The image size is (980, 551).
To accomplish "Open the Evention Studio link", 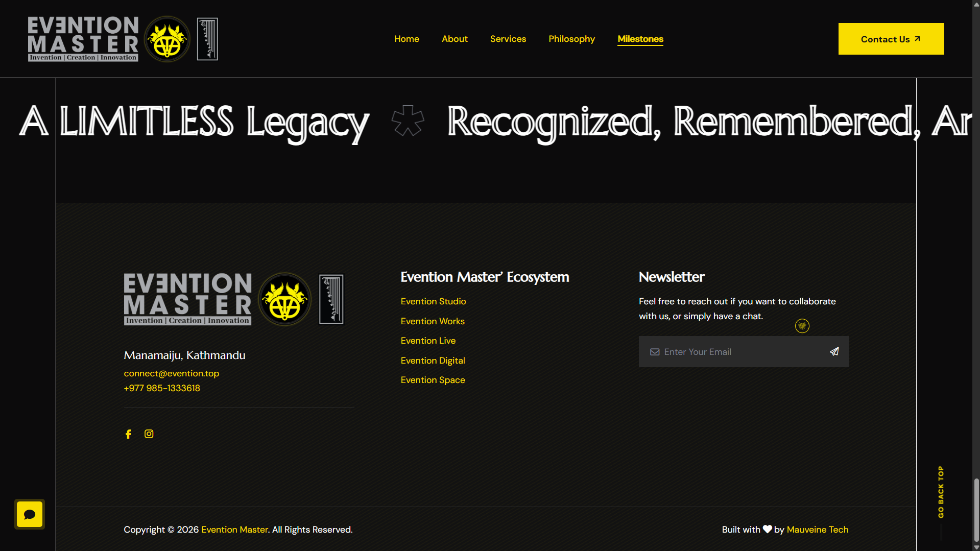I will pyautogui.click(x=433, y=301).
